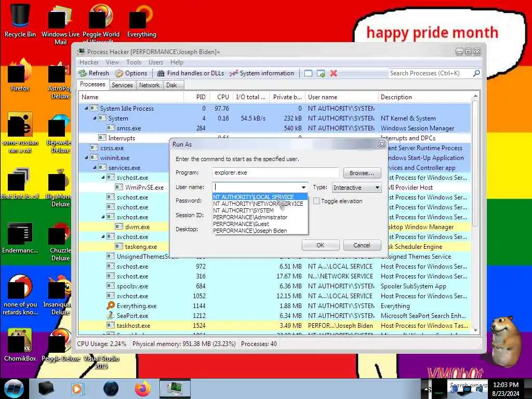This screenshot has width=532, height=399.
Task: Choose PERFORMANCE\Administrator from list
Action: coord(260,217)
